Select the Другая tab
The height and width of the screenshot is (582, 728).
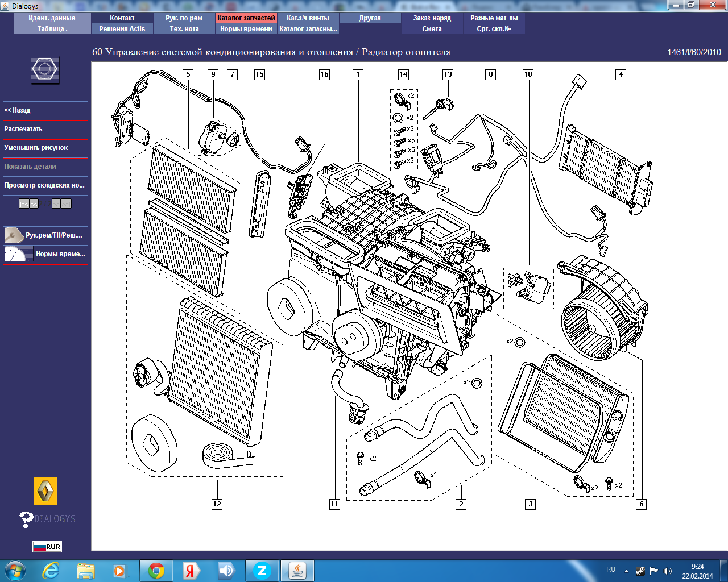click(370, 18)
